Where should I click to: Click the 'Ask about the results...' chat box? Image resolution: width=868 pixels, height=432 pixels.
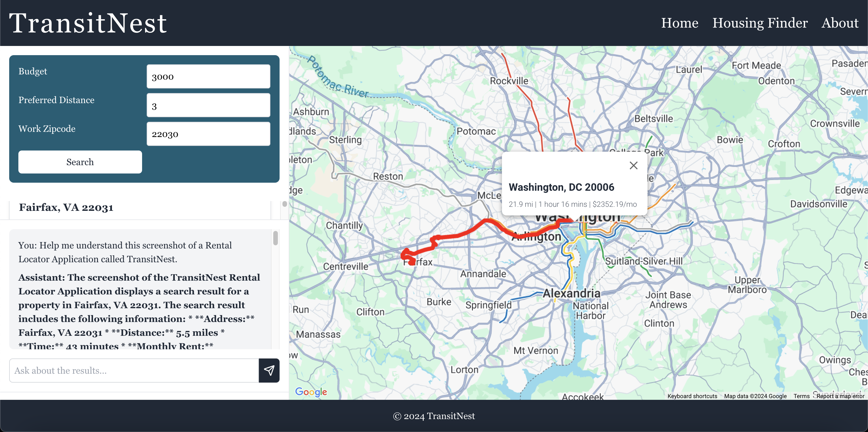tap(134, 370)
